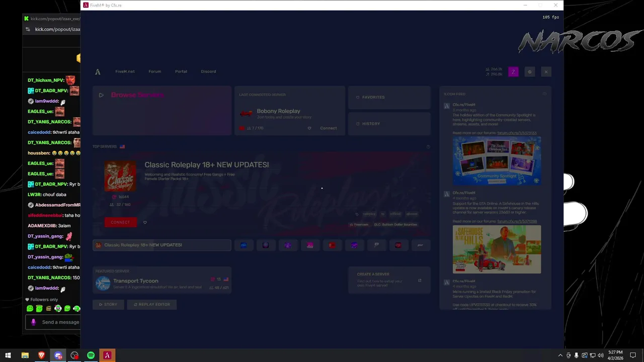Launch STORY mode
Viewport: 644px width, 362px height.
108,304
